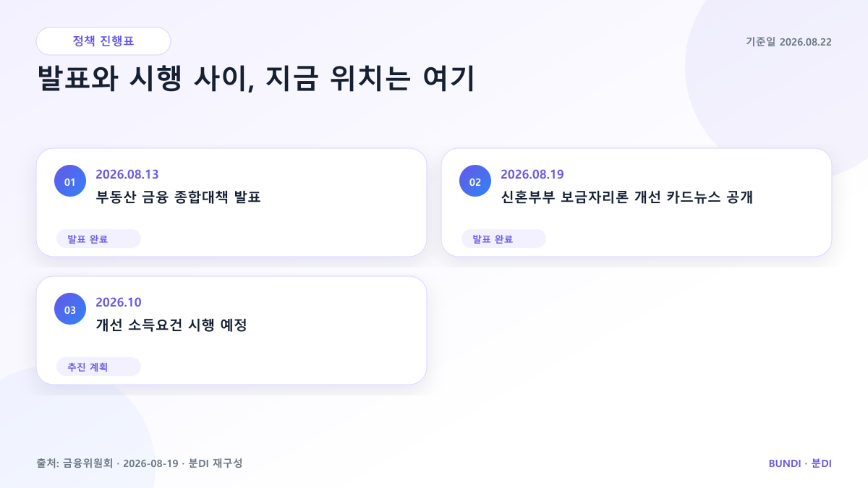Select the 정책 진행표 pill label
The image size is (868, 488).
point(103,41)
